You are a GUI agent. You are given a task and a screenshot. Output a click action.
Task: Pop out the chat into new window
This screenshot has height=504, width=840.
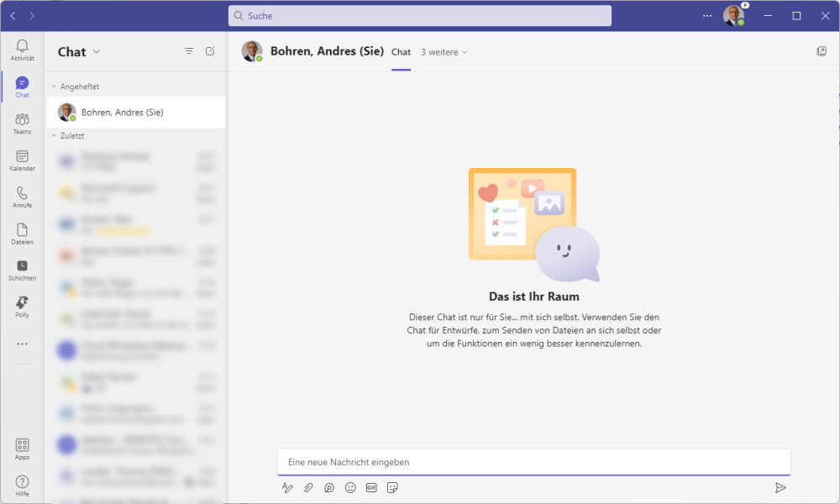coord(822,51)
